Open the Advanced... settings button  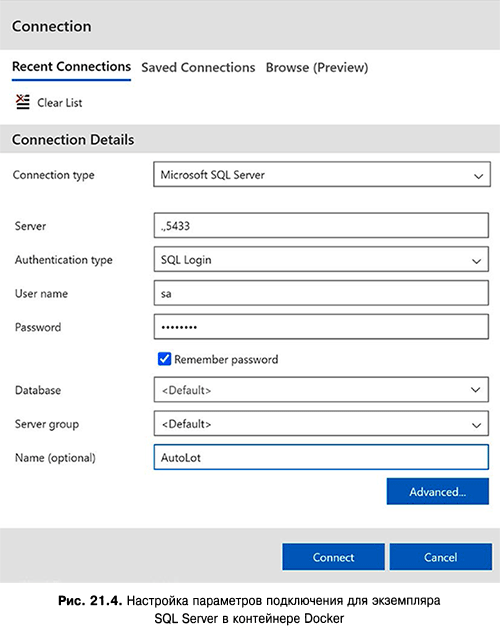click(x=438, y=492)
